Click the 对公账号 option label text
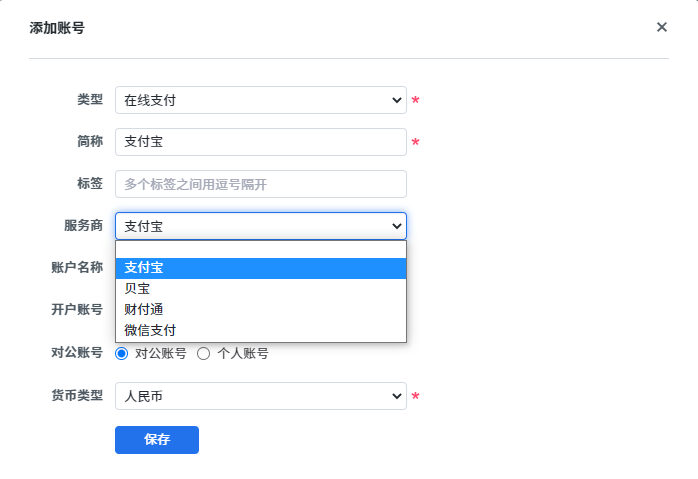Image resolution: width=698 pixels, height=479 pixels. coord(160,353)
